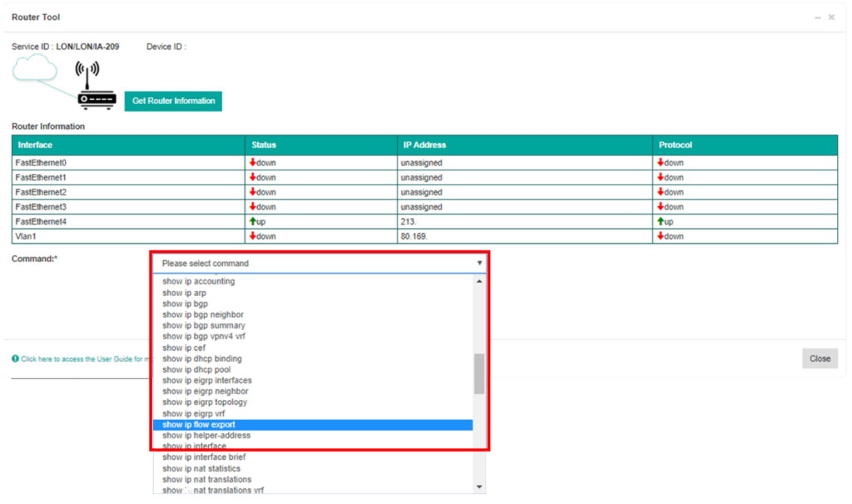
Task: Select 'show ip interface brief' from list
Action: (x=204, y=457)
